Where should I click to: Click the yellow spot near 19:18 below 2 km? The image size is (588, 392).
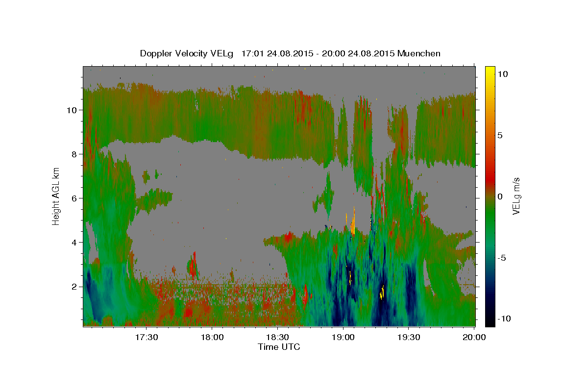[382, 293]
